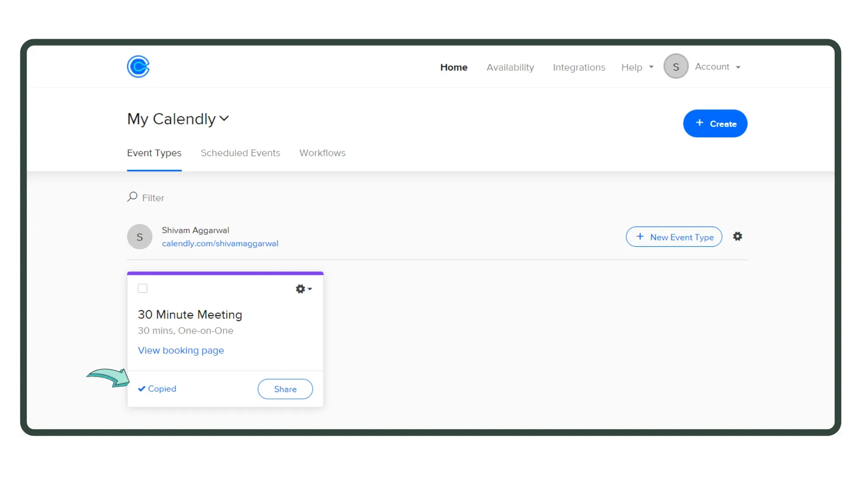This screenshot has height=488, width=868.
Task: Toggle the event card checkbox
Action: pyautogui.click(x=142, y=288)
